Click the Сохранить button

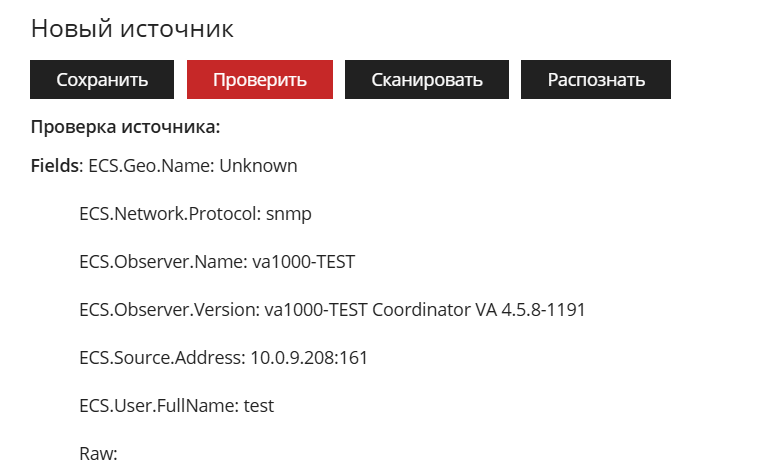coord(102,80)
